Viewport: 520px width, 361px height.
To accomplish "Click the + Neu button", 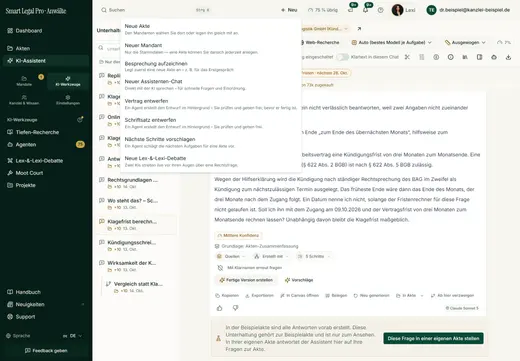I will 289,10.
